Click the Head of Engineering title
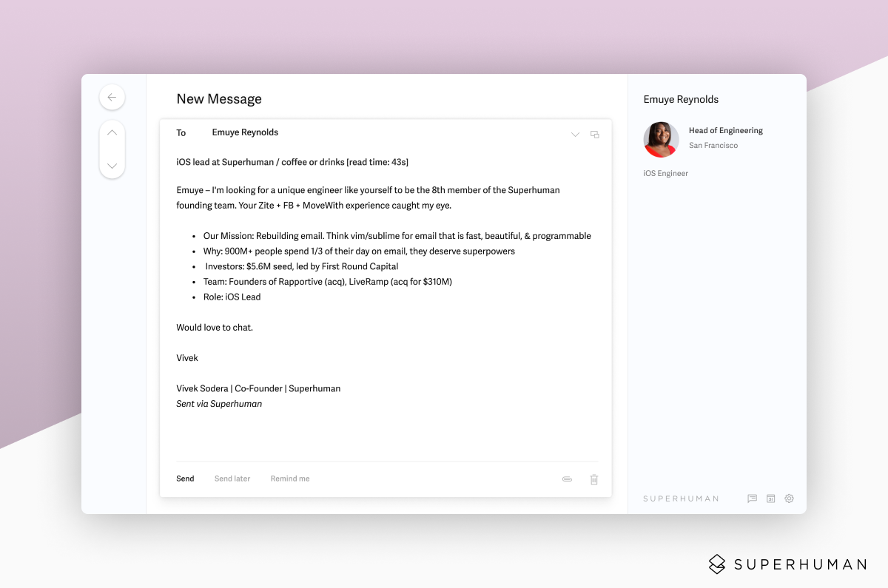This screenshot has height=588, width=888. [726, 130]
